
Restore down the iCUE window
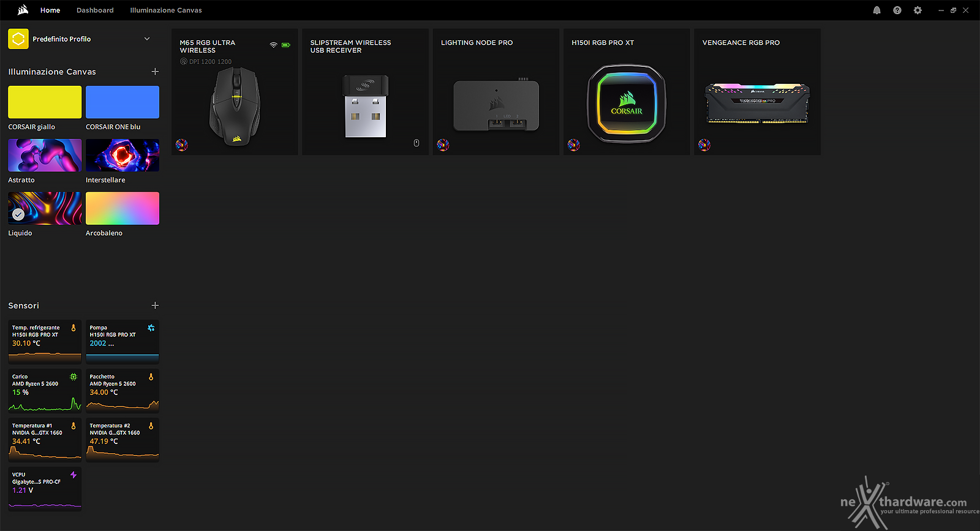click(953, 10)
